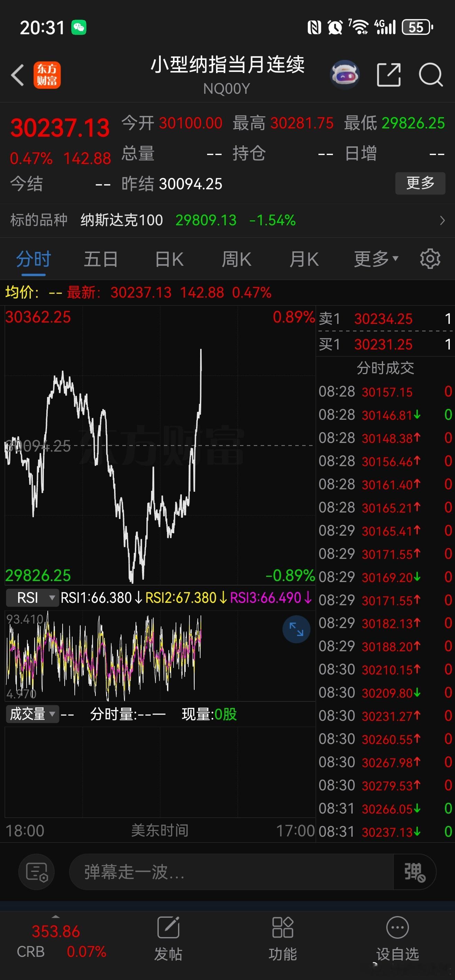Switch to 月K tab
The height and width of the screenshot is (980, 455).
304,260
